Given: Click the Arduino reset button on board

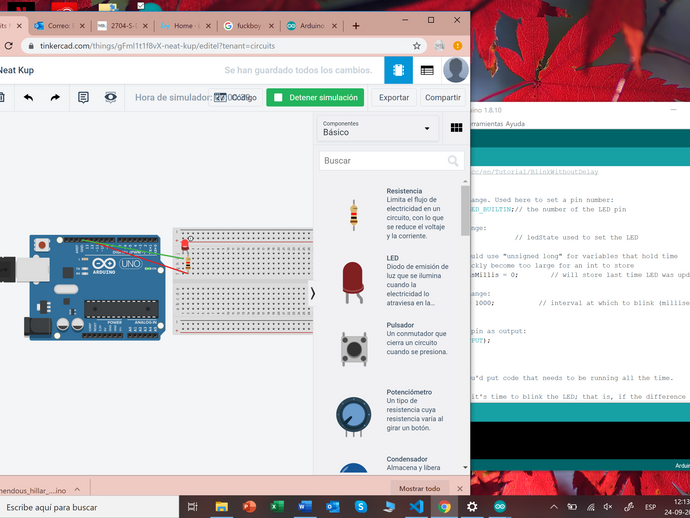Looking at the screenshot, I should click(x=42, y=244).
